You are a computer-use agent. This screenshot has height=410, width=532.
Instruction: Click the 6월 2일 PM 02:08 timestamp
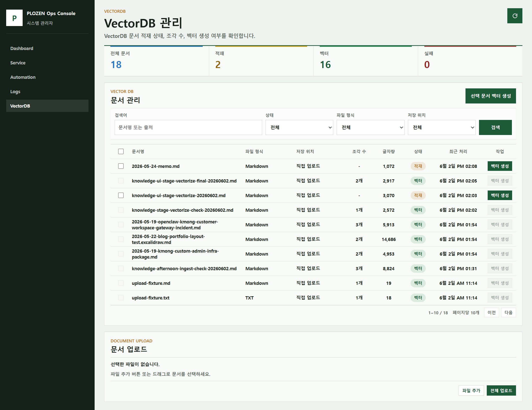click(x=458, y=166)
